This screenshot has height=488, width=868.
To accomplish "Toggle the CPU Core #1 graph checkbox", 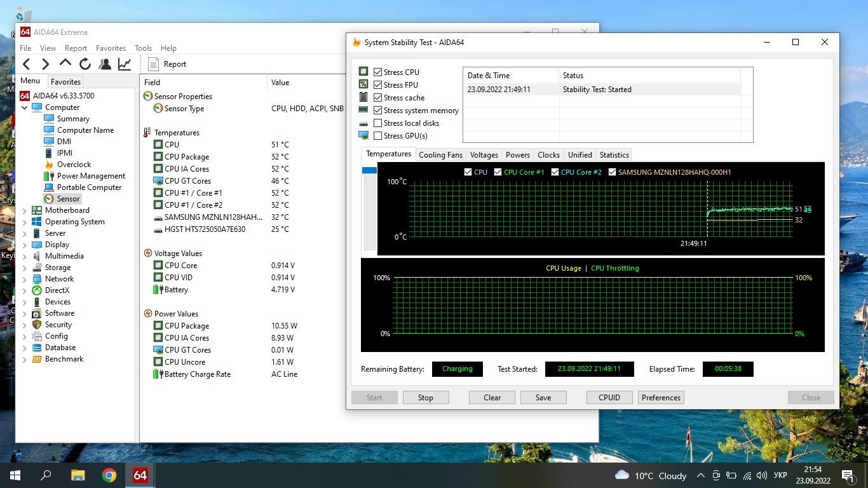I will pos(498,172).
